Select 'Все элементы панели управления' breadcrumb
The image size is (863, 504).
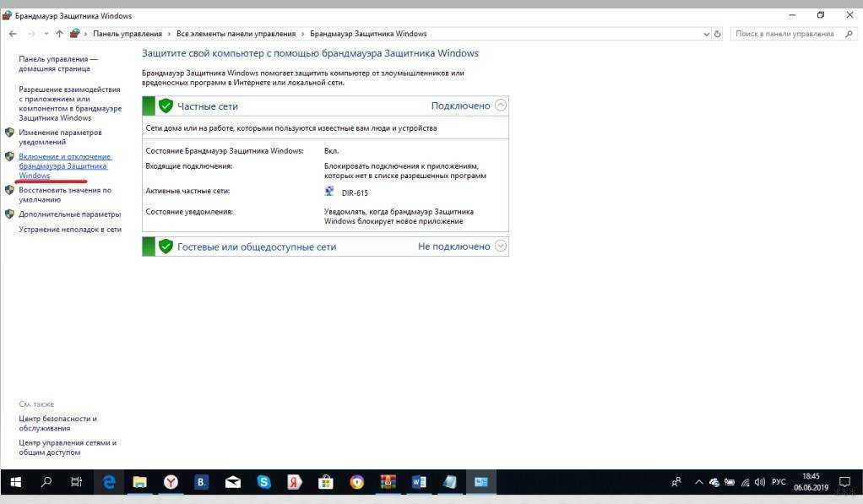tap(236, 34)
